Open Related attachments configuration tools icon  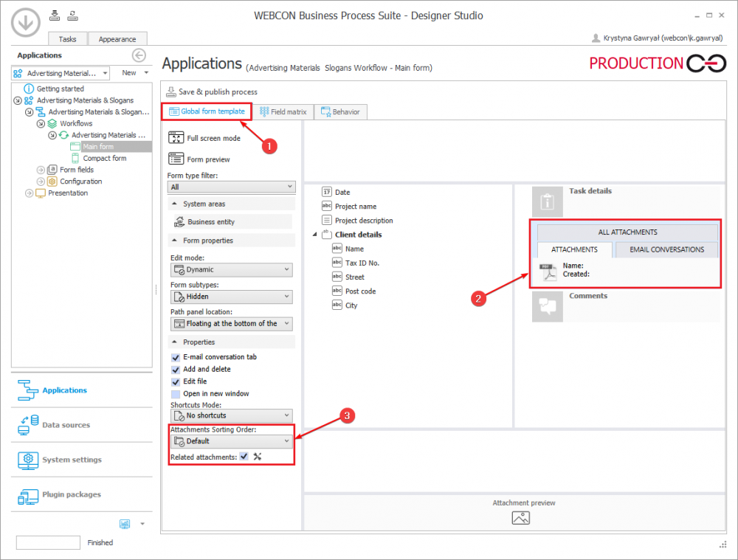258,456
